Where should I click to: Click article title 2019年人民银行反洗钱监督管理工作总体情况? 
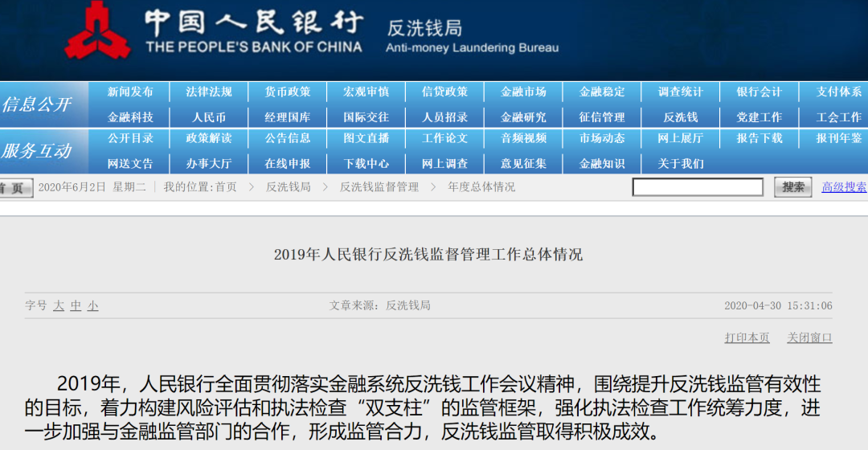coord(428,255)
